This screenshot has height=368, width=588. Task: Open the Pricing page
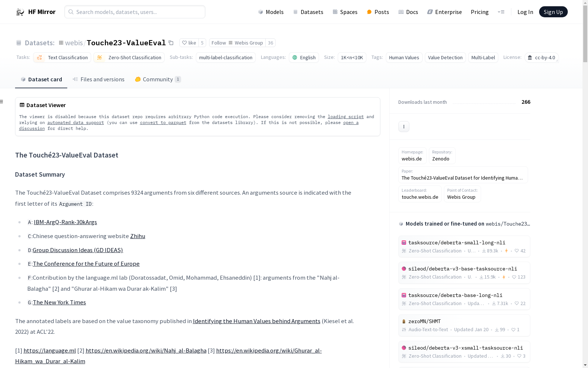tap(480, 12)
